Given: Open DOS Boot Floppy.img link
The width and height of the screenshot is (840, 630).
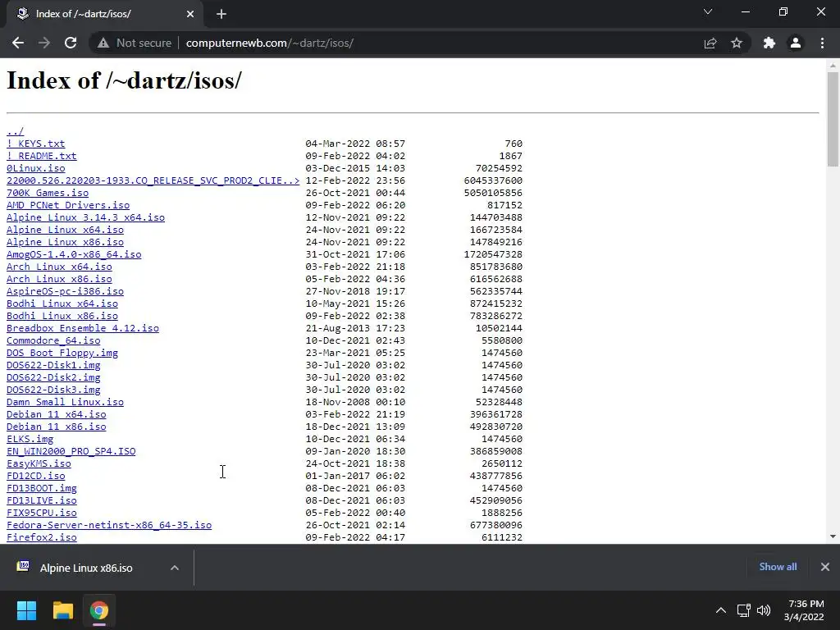Looking at the screenshot, I should (x=62, y=353).
